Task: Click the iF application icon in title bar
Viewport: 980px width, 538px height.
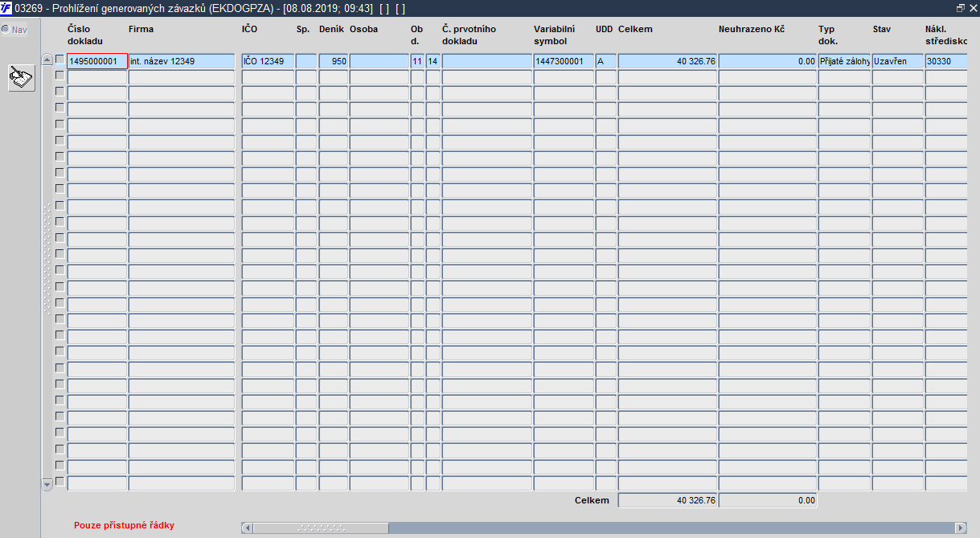Action: pyautogui.click(x=6, y=7)
